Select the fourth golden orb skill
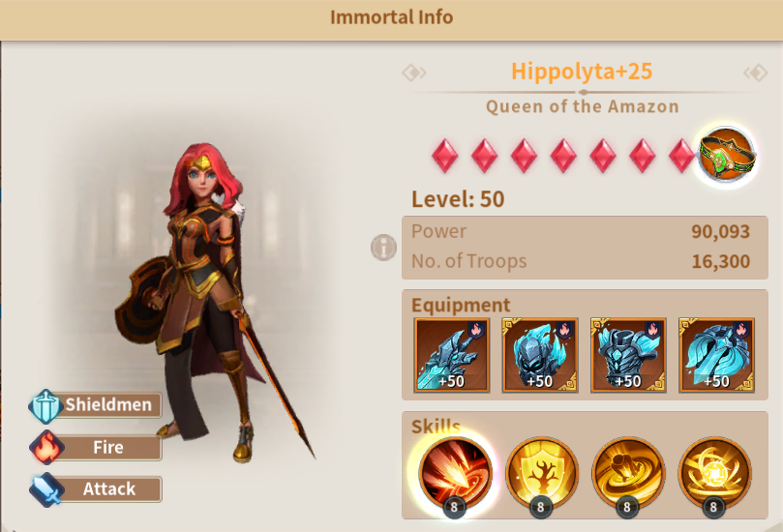Image resolution: width=783 pixels, height=532 pixels. pos(714,473)
